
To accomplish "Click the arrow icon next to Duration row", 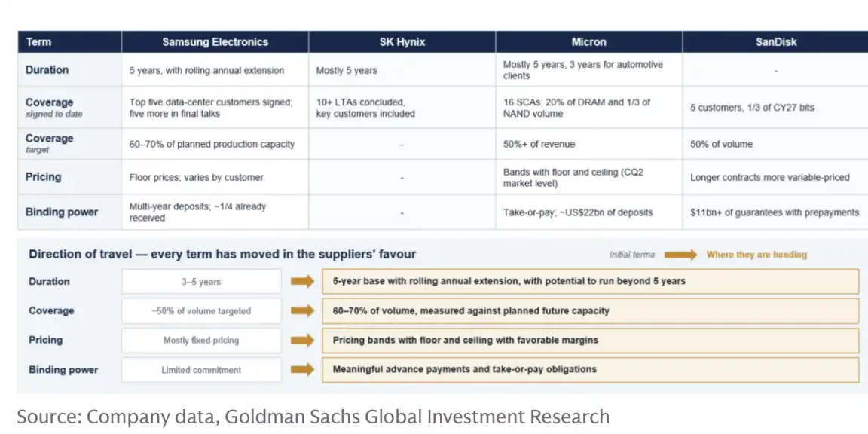I will (302, 281).
